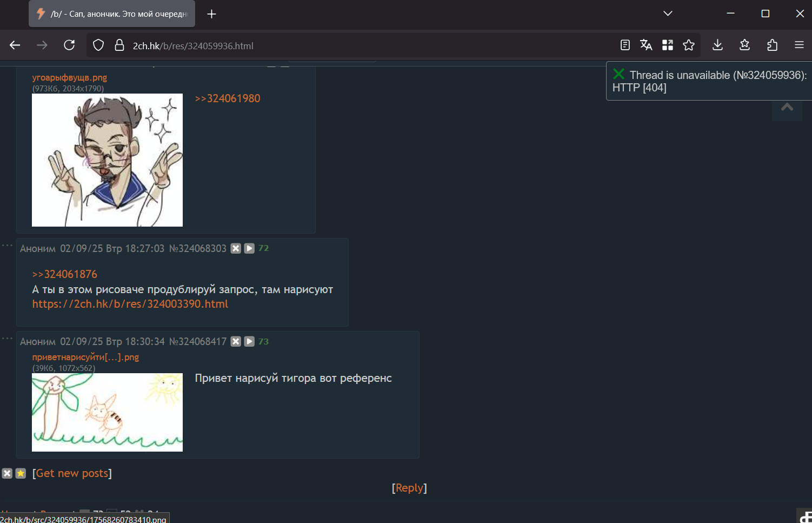Image resolution: width=812 pixels, height=523 pixels.
Task: Hide post №324068303 with X icon
Action: pos(236,248)
